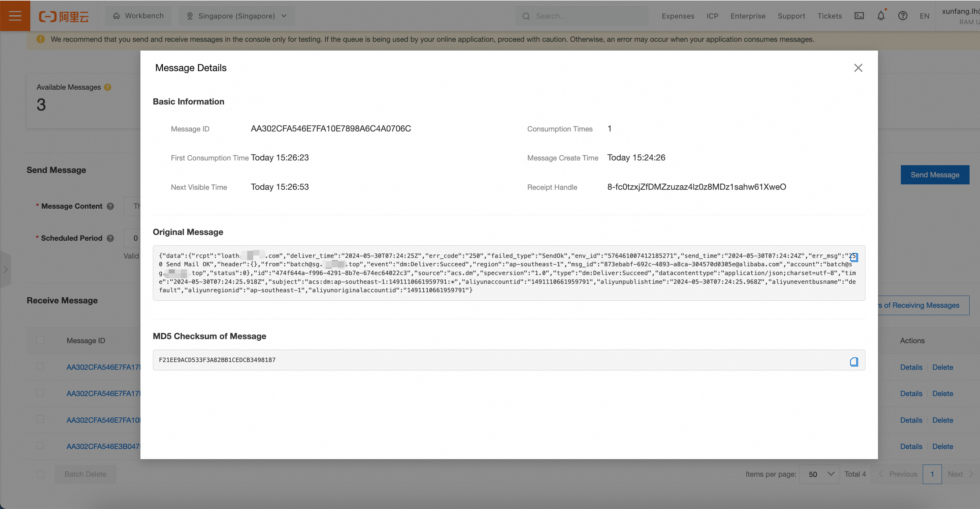
Task: Expand the collapsed left sidebar arrow
Action: [x=6, y=270]
